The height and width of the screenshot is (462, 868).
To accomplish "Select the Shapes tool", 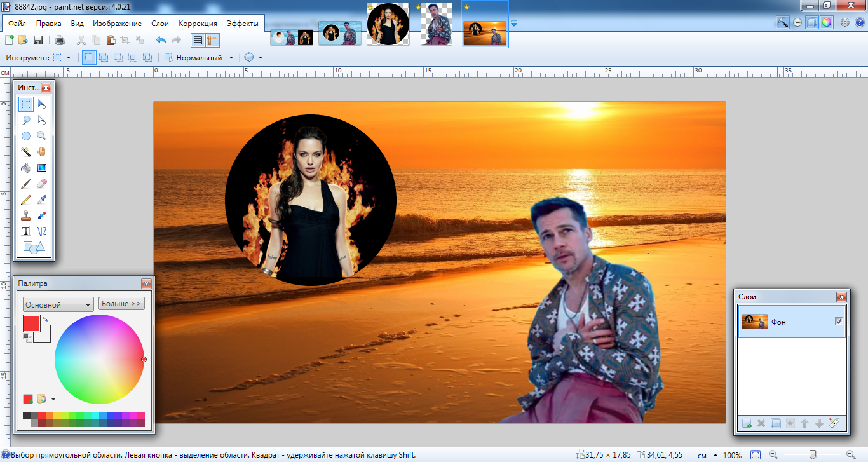I will pyautogui.click(x=33, y=247).
